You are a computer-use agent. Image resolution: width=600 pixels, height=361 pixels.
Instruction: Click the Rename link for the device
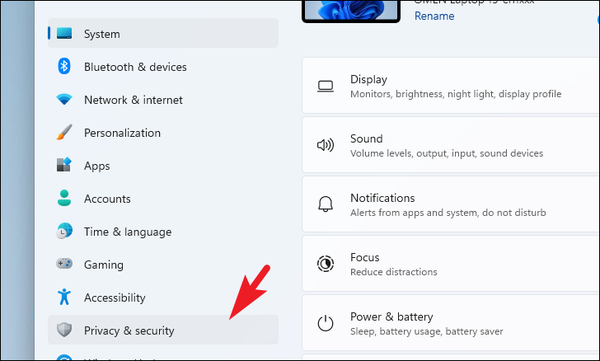coord(434,16)
